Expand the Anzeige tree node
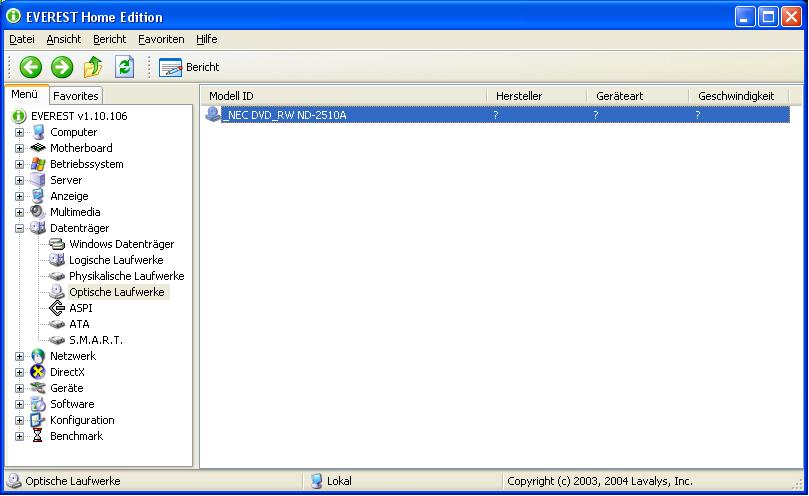This screenshot has height=496, width=809. 20,197
